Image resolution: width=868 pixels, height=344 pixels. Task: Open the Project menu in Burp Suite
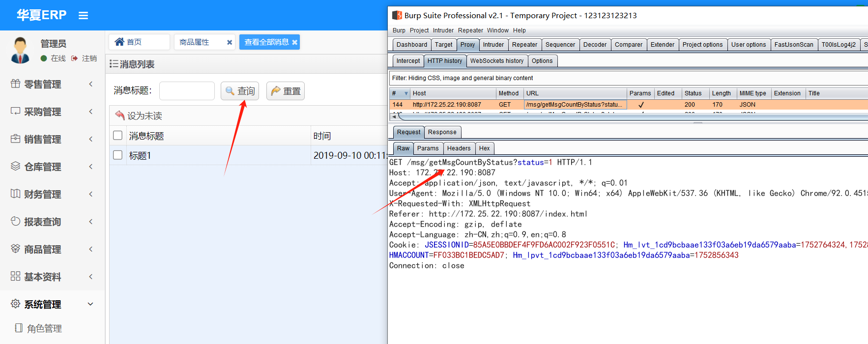pyautogui.click(x=419, y=30)
